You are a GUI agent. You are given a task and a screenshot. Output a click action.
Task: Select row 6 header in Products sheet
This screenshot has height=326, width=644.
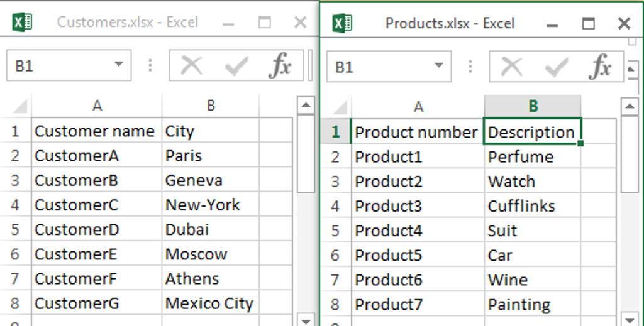click(x=336, y=255)
